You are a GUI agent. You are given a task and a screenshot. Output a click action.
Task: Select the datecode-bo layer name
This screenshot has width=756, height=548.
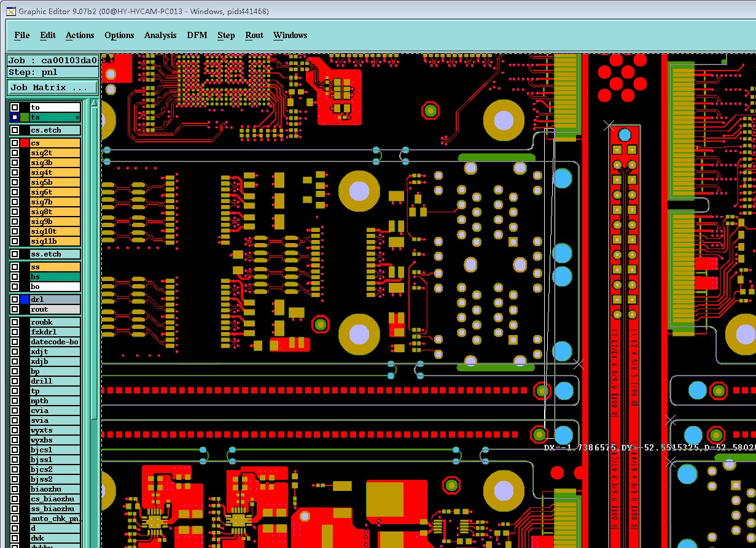click(55, 342)
